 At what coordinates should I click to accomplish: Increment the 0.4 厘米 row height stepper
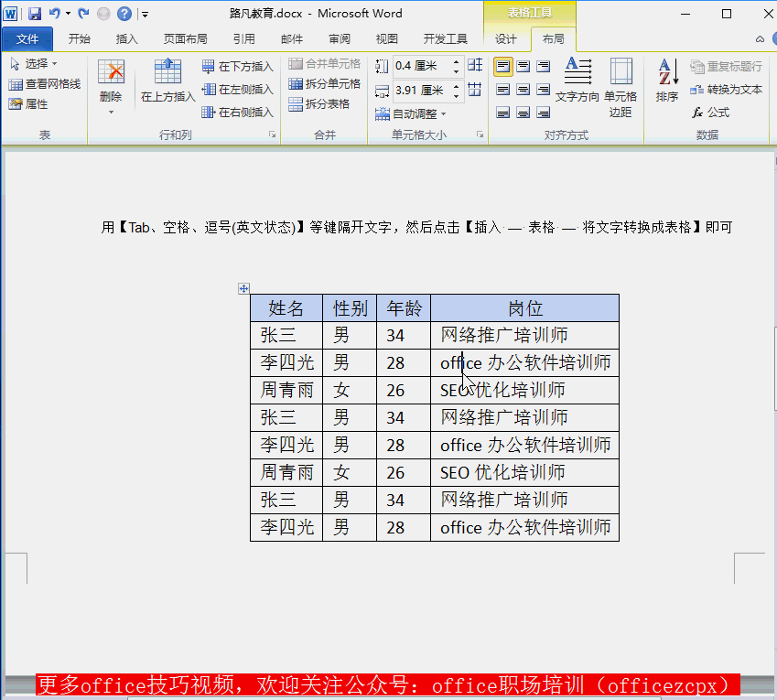pyautogui.click(x=458, y=62)
